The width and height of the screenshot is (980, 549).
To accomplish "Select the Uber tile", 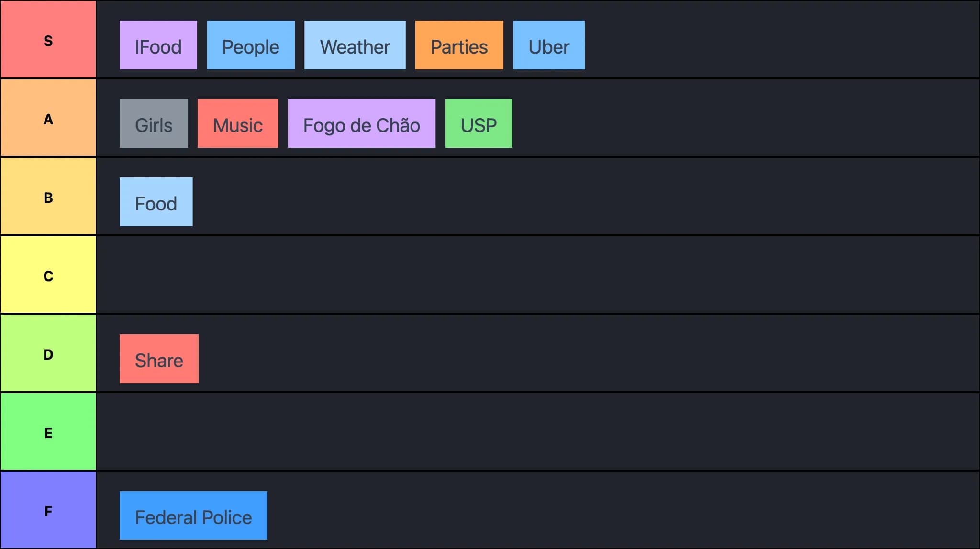I will pyautogui.click(x=549, y=45).
